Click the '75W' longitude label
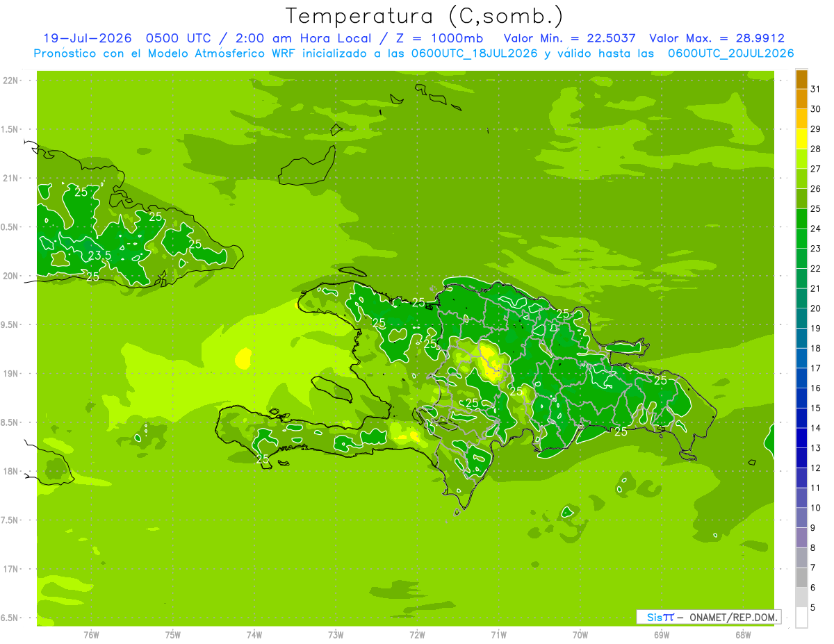The height and width of the screenshot is (644, 834). point(173,635)
